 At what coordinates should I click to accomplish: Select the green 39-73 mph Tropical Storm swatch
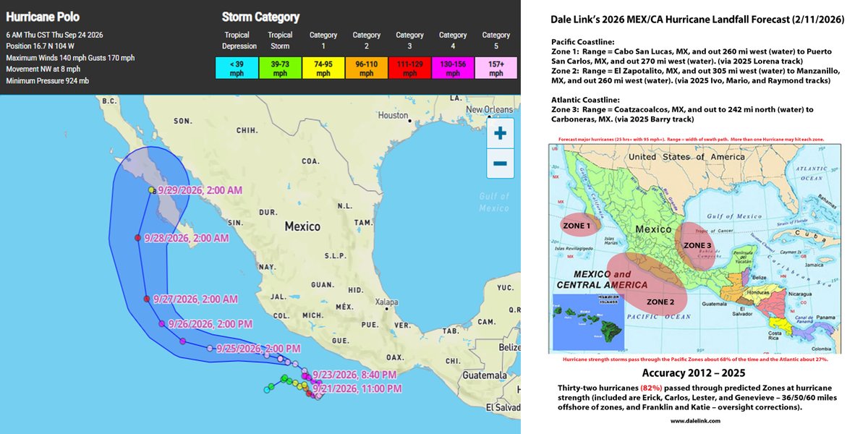pyautogui.click(x=280, y=68)
